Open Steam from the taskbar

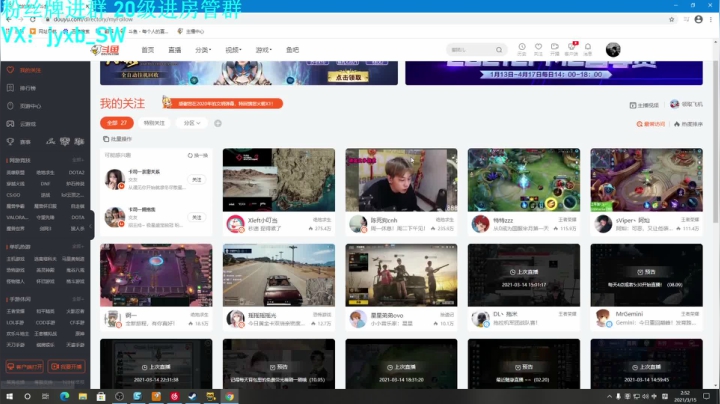[x=192, y=396]
